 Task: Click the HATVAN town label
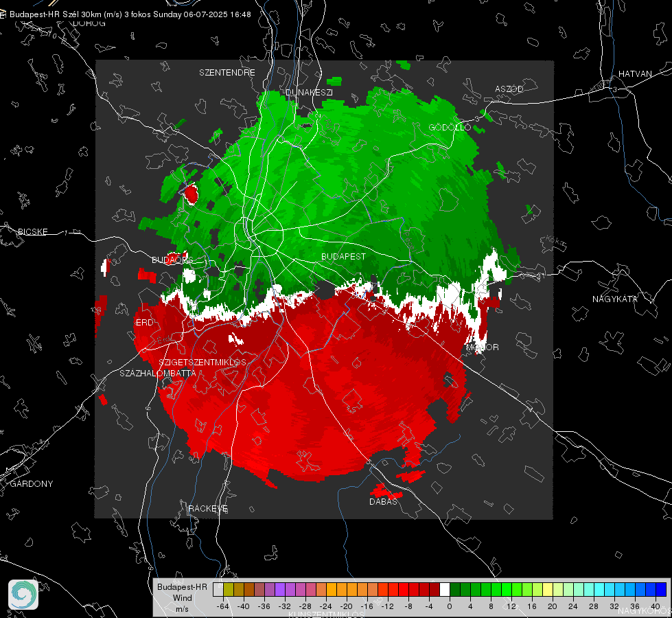tap(635, 73)
